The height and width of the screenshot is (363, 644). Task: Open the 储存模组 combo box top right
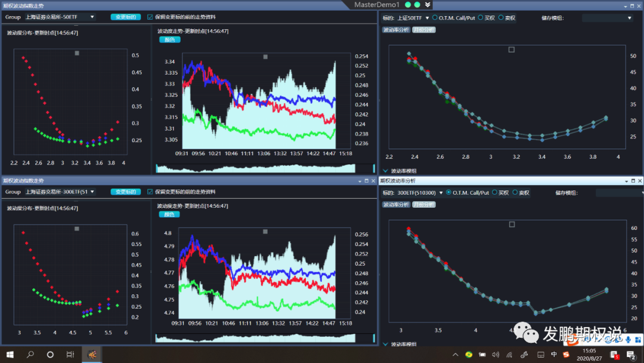coord(607,18)
